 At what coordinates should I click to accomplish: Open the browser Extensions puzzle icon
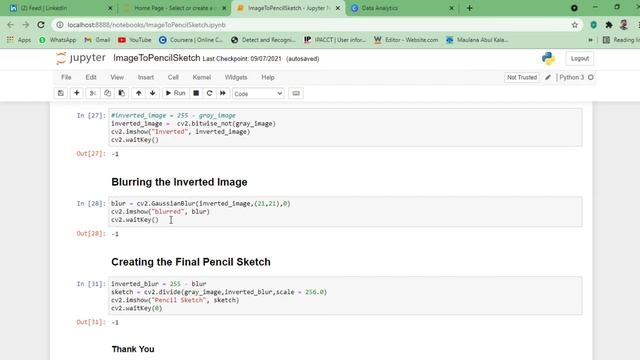[x=609, y=25]
